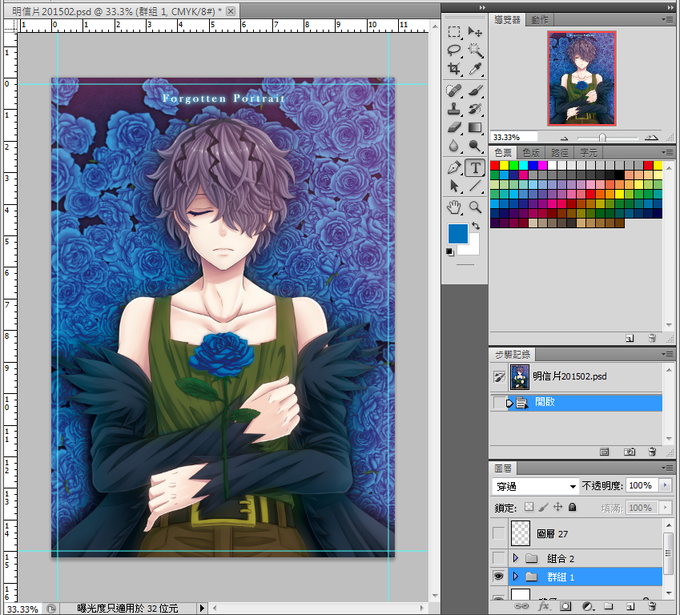Show group 組合 2 visibility

(499, 558)
